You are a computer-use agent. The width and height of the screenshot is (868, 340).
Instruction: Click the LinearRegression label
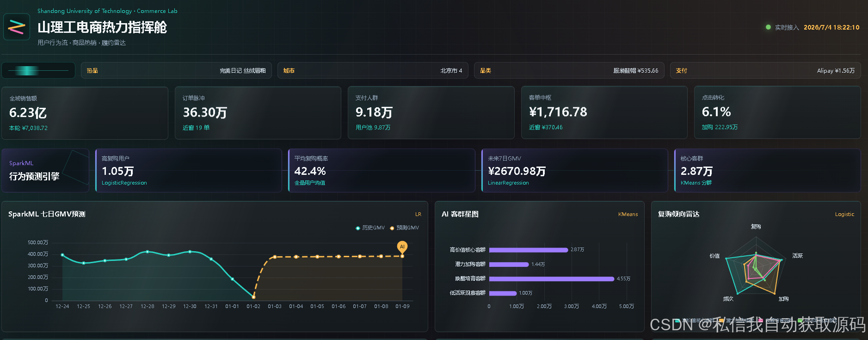[508, 183]
